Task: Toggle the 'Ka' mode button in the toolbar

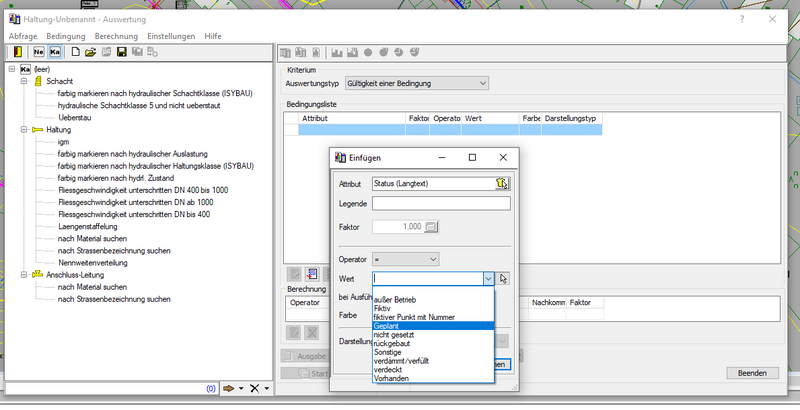Action: pyautogui.click(x=55, y=52)
